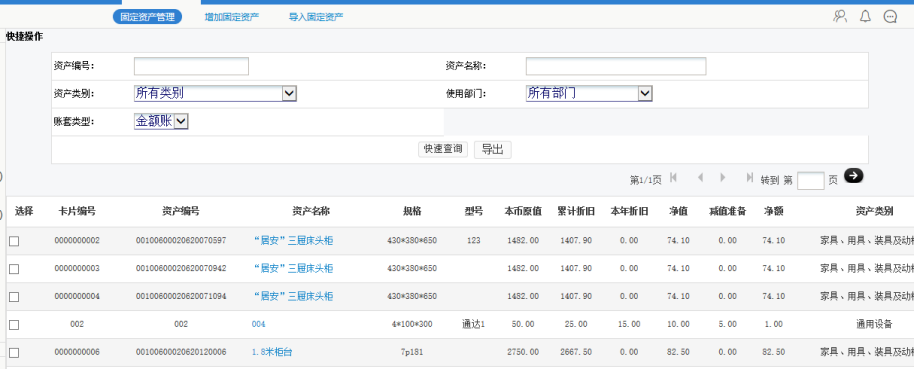The width and height of the screenshot is (914, 369).
Task: Focus the 资产名称 input field
Action: (x=616, y=66)
